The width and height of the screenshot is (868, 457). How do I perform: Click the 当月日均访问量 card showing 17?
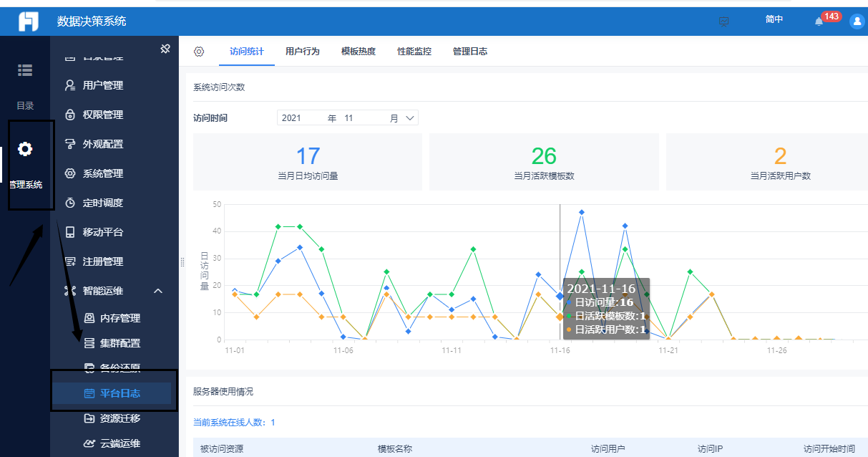308,162
